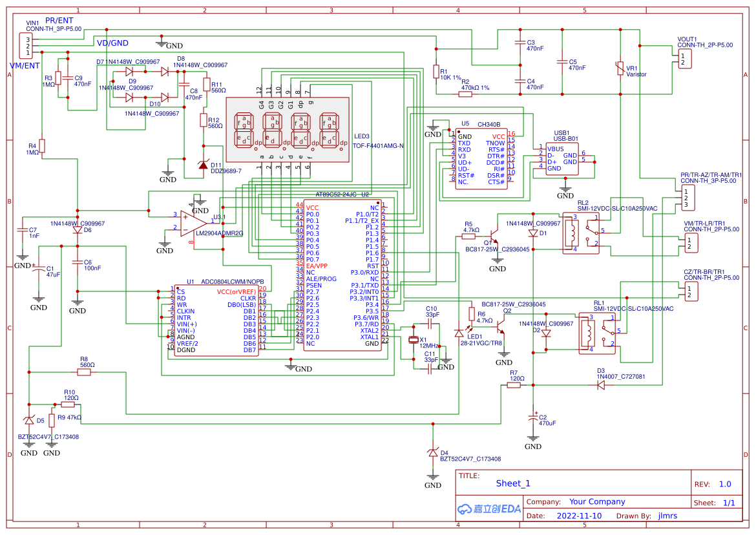This screenshot has height=535, width=756.
Task: Select the CH340B chip U5
Action: click(481, 158)
